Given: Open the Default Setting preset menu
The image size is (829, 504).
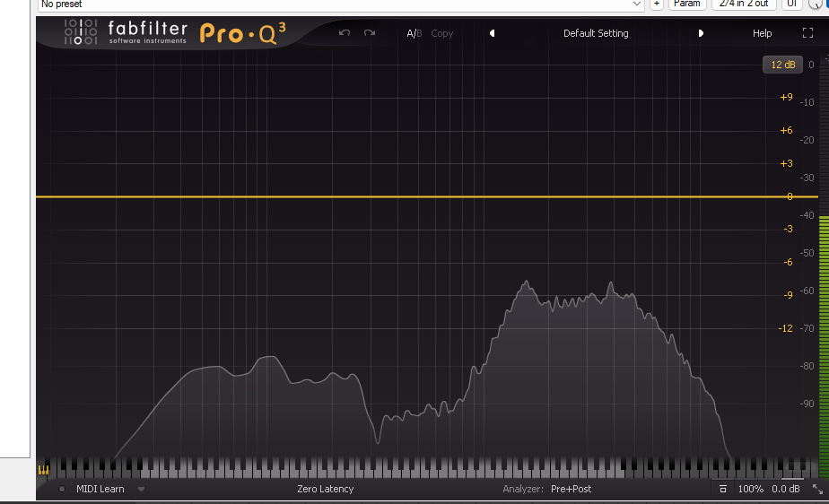Looking at the screenshot, I should tap(596, 33).
